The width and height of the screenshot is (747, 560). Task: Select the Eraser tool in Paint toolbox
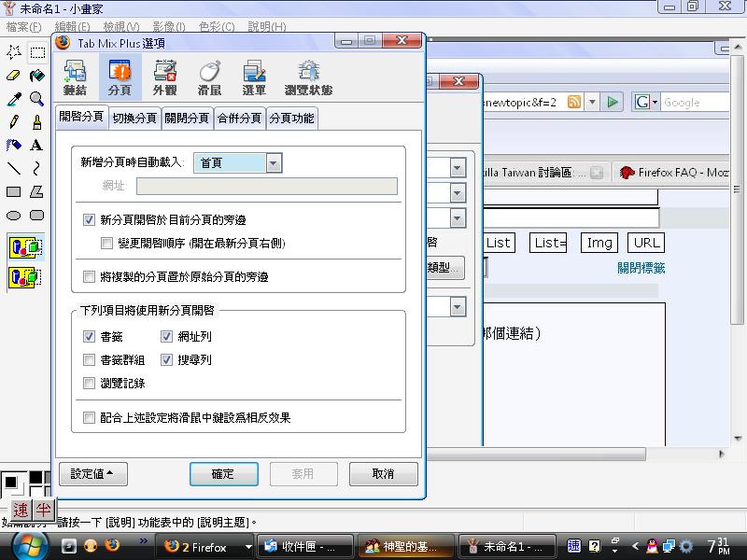pyautogui.click(x=14, y=76)
